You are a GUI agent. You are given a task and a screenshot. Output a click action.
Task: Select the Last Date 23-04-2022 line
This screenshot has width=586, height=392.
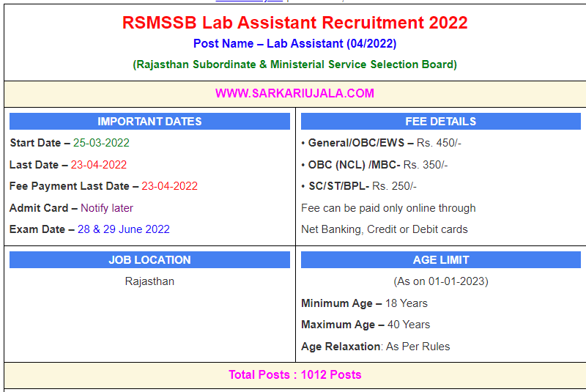coord(68,165)
